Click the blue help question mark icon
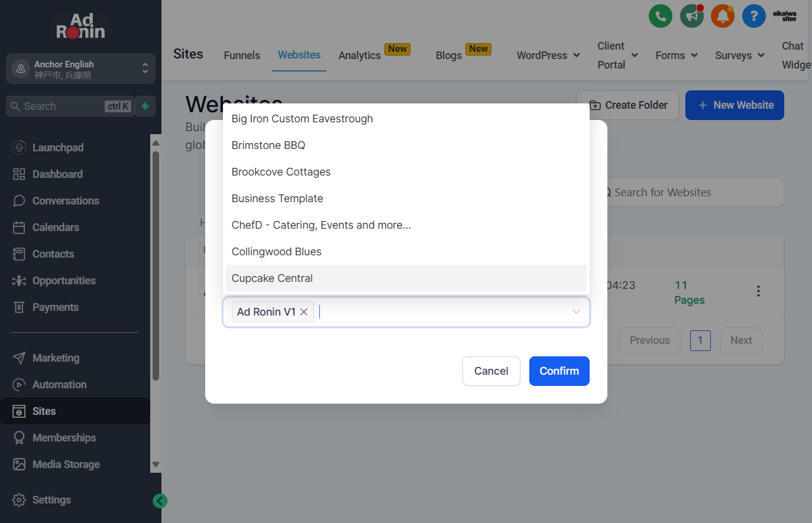The width and height of the screenshot is (812, 523). 753,16
